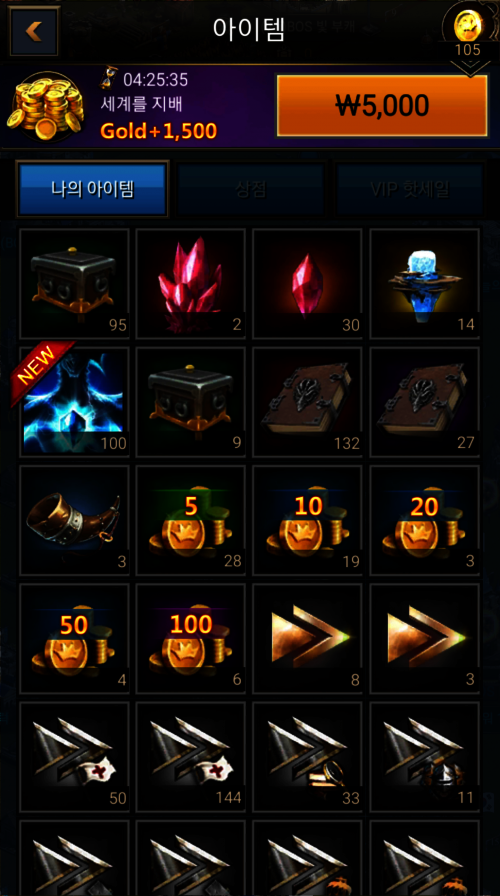Use the 5 gold coin pack

(x=191, y=520)
